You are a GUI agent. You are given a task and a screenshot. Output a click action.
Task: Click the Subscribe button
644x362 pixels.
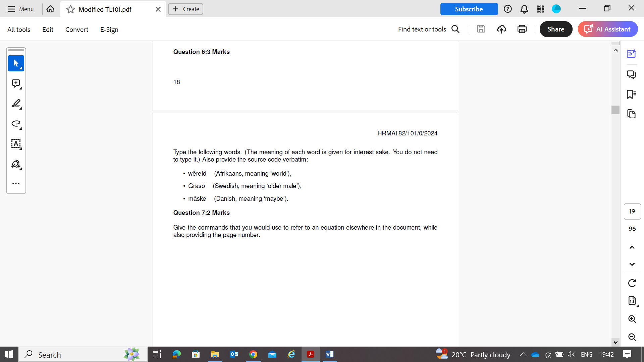point(469,9)
